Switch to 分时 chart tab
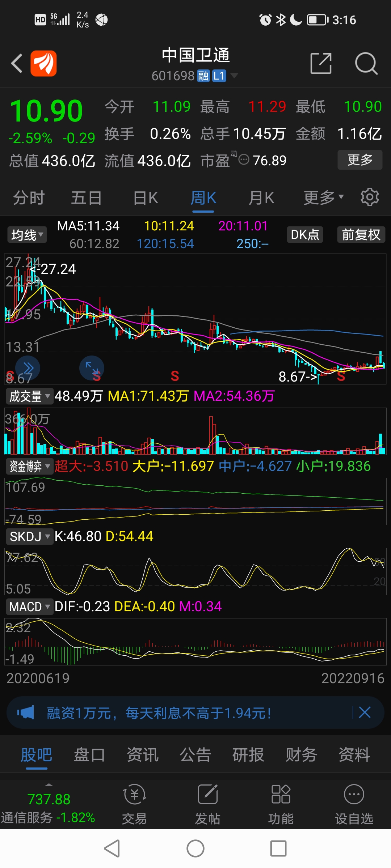This screenshot has width=391, height=868. click(29, 198)
